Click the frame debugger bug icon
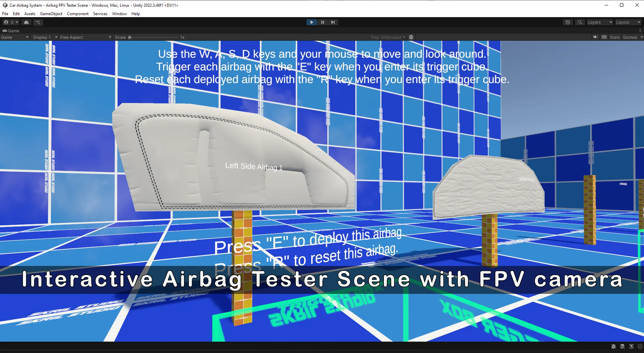The image size is (644, 353). pyautogui.click(x=411, y=37)
